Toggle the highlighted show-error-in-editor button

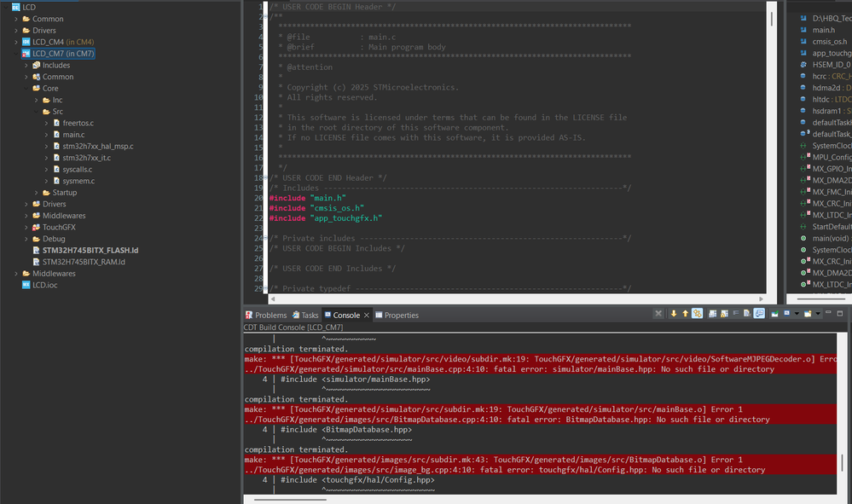point(697,313)
